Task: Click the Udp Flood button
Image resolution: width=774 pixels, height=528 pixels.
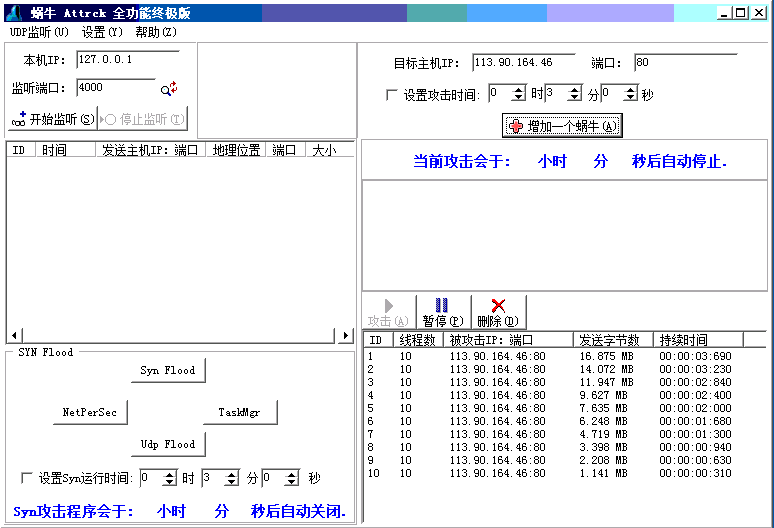Action: point(168,444)
